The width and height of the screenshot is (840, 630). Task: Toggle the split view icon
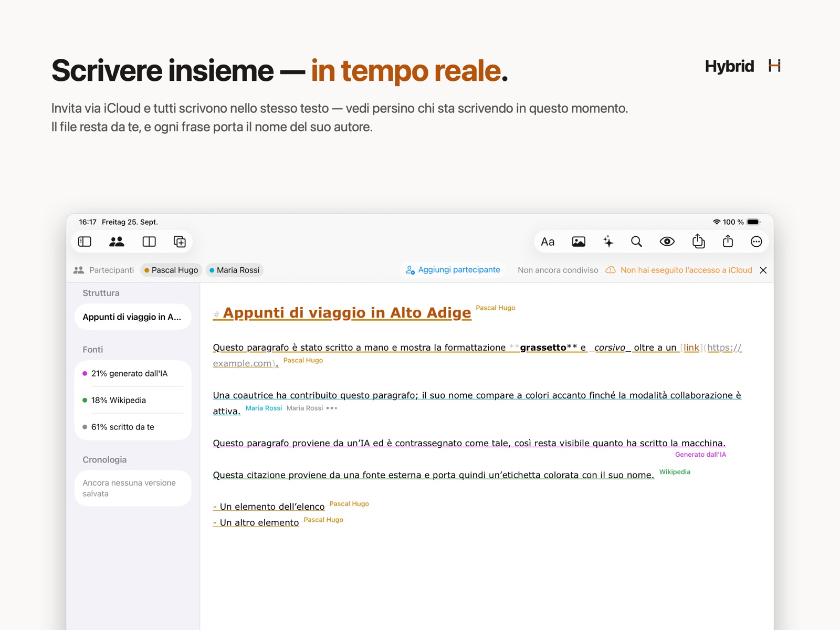point(149,241)
